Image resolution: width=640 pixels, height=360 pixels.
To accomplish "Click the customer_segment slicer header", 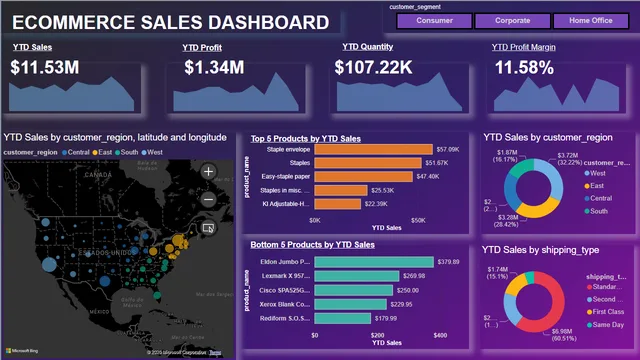I will (415, 7).
